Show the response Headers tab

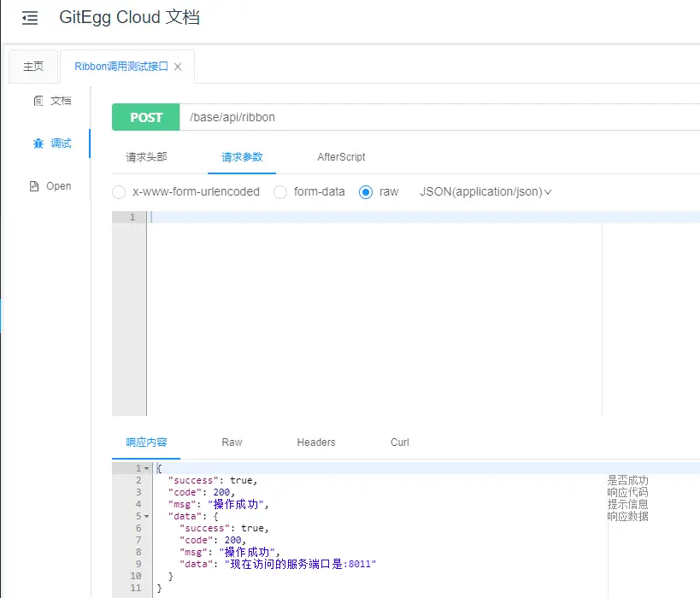tap(316, 443)
